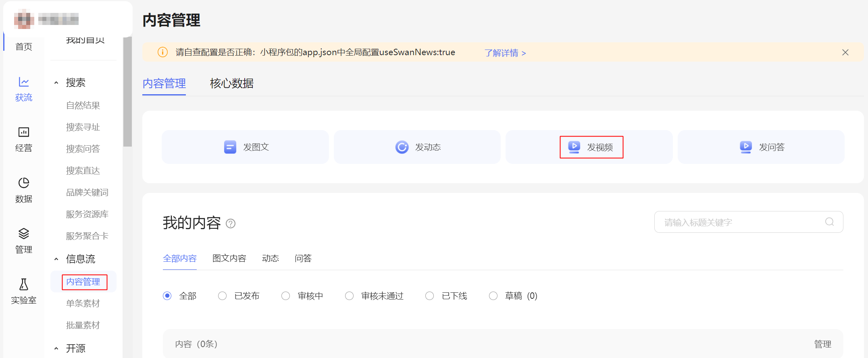
Task: Collapse the 开源 menu group
Action: click(56, 349)
